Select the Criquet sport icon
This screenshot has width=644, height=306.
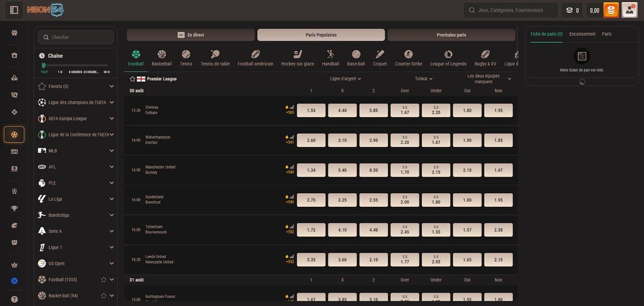[380, 54]
